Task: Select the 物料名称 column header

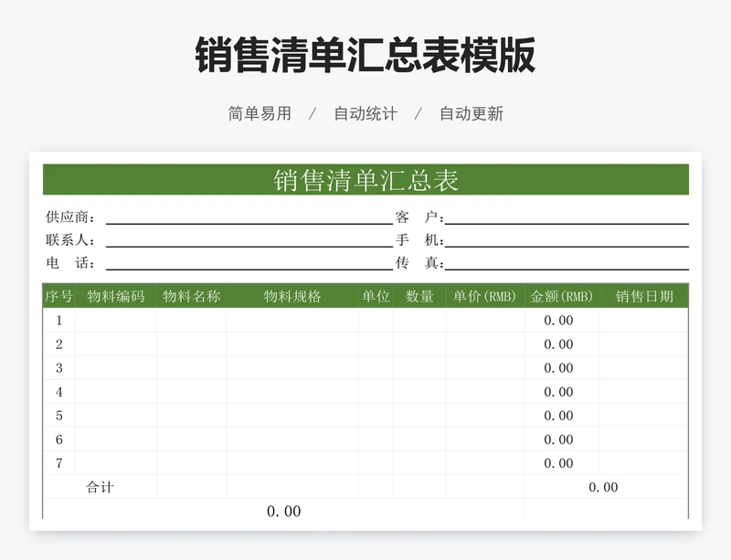Action: pyautogui.click(x=192, y=296)
